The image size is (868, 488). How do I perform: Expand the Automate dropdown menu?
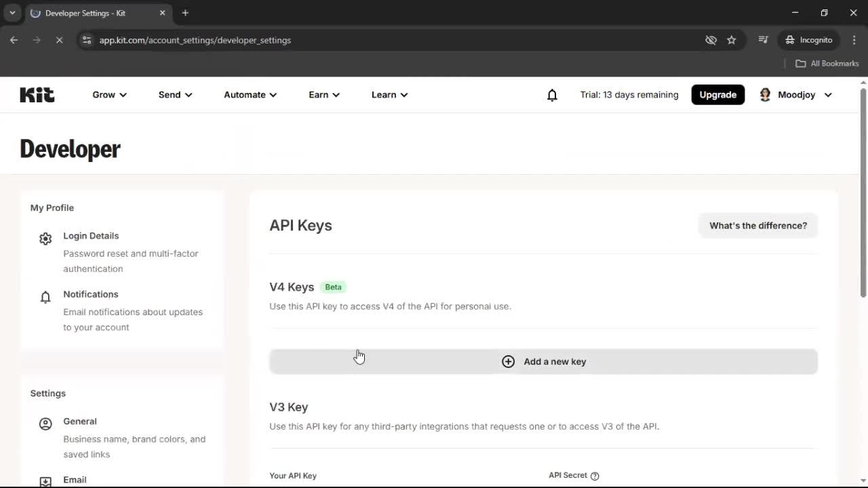250,95
